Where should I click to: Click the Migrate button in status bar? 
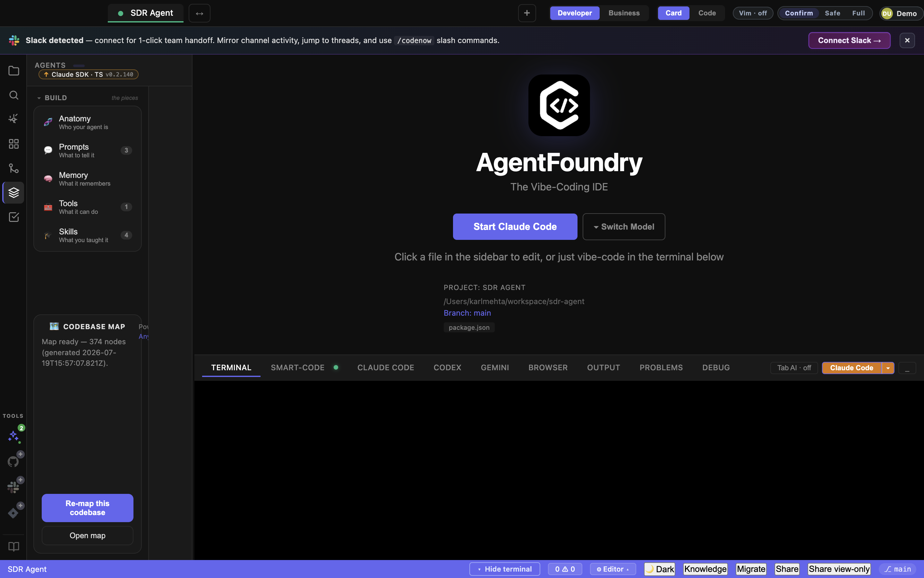coord(751,569)
